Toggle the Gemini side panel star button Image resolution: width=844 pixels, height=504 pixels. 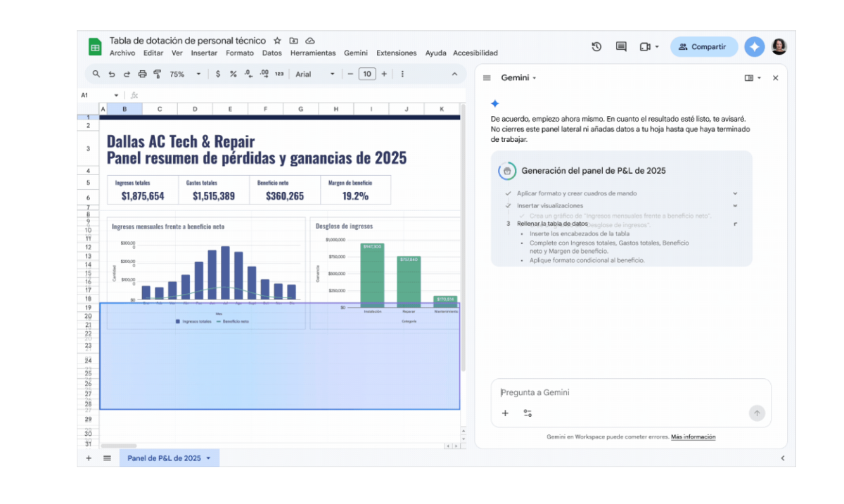coord(754,47)
